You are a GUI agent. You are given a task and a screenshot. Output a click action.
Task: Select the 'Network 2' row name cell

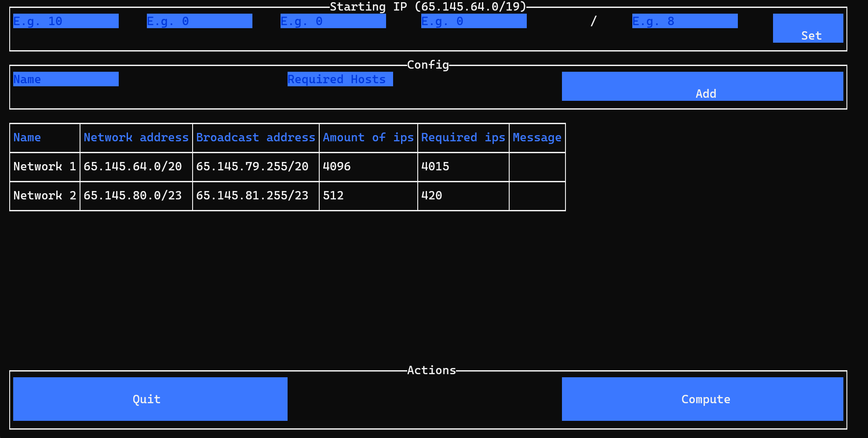(x=44, y=195)
